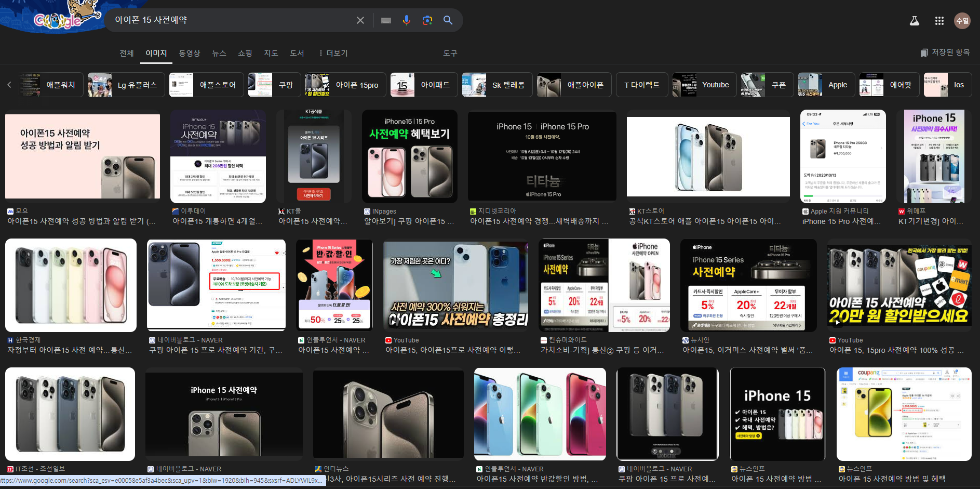Open 모요 사전예약 성공 방법 image
The image size is (980, 489).
point(83,156)
